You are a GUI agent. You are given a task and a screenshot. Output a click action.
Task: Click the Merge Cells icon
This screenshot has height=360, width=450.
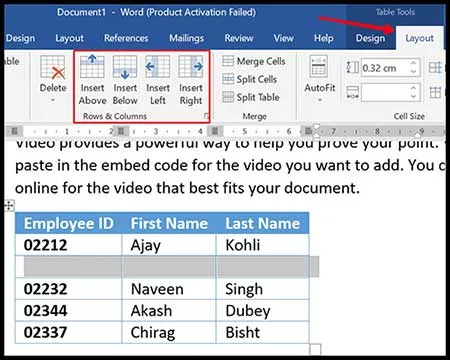tap(228, 61)
